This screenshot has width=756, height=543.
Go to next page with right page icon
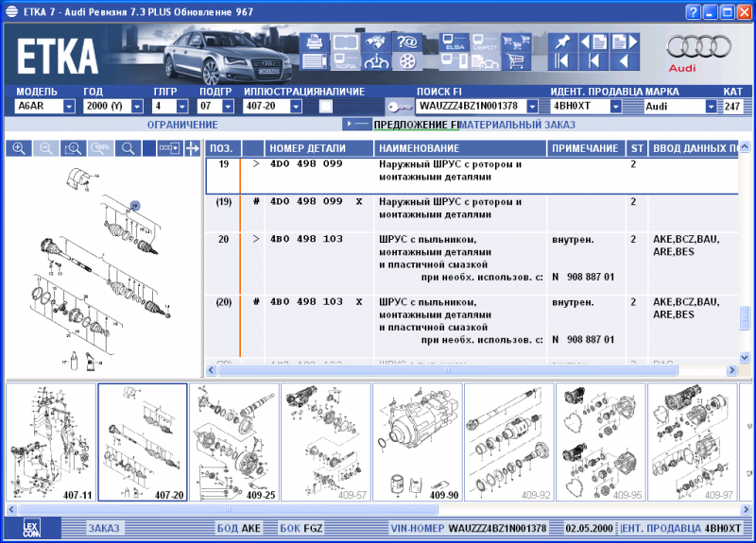pyautogui.click(x=625, y=42)
